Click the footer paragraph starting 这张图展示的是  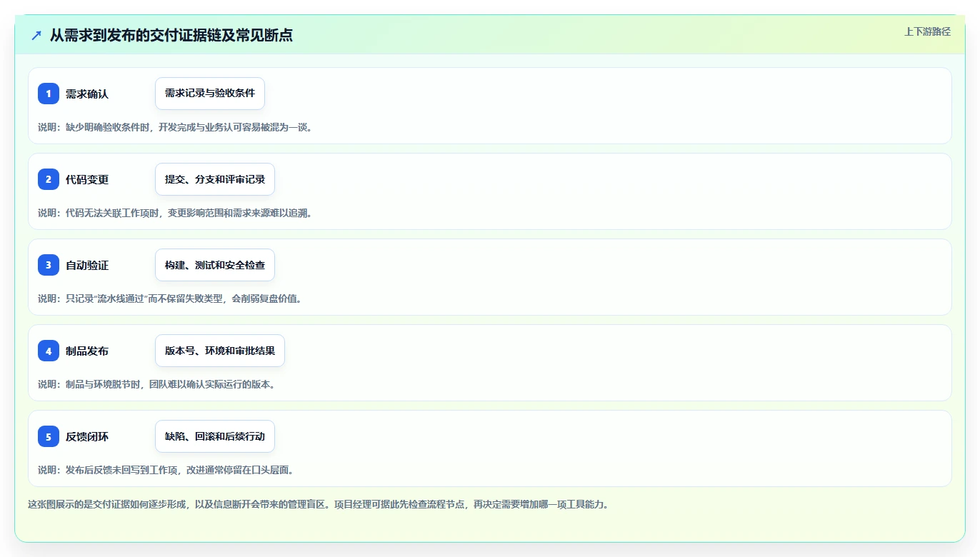tap(319, 504)
